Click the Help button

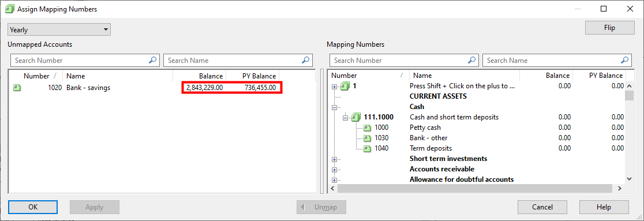tap(604, 207)
